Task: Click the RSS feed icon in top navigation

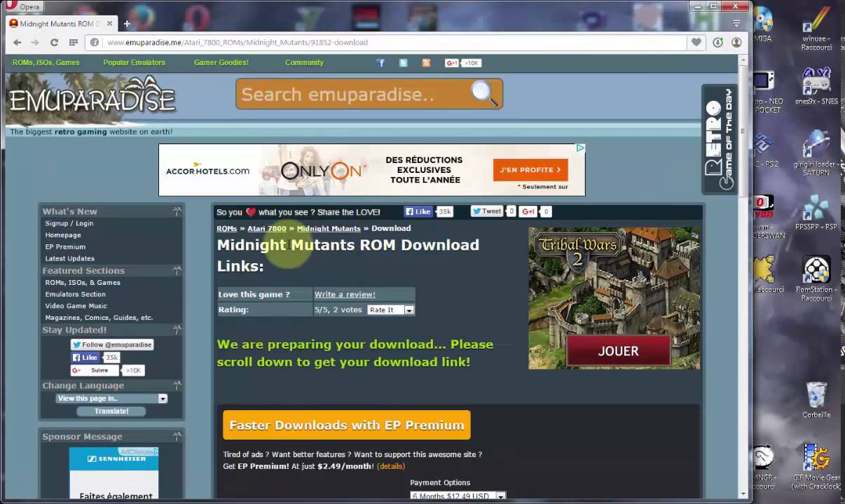Action: 426,63
